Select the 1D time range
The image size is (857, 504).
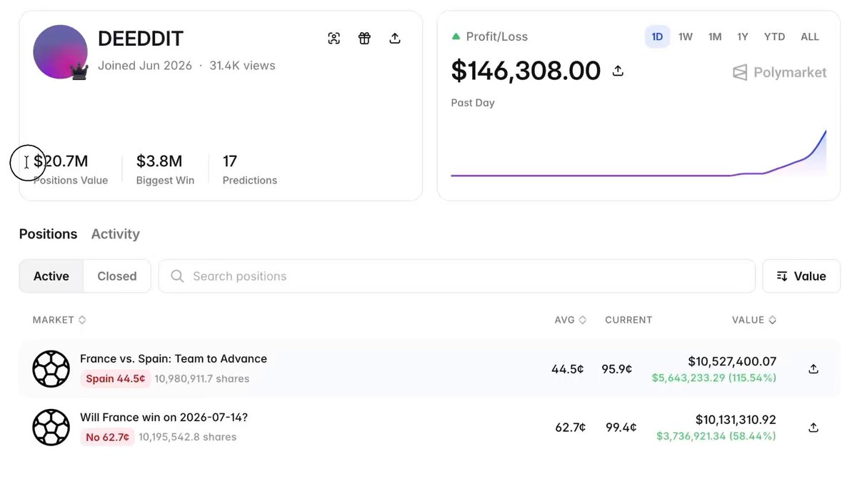point(657,36)
